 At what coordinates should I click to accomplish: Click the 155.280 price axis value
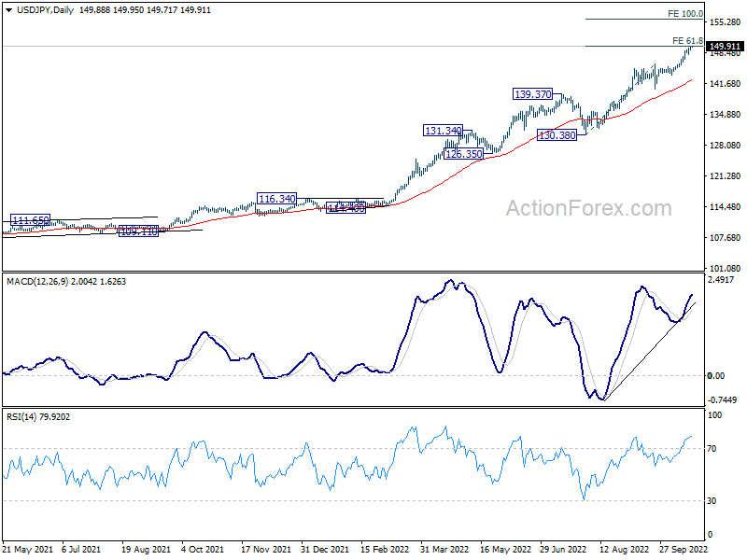coord(725,21)
